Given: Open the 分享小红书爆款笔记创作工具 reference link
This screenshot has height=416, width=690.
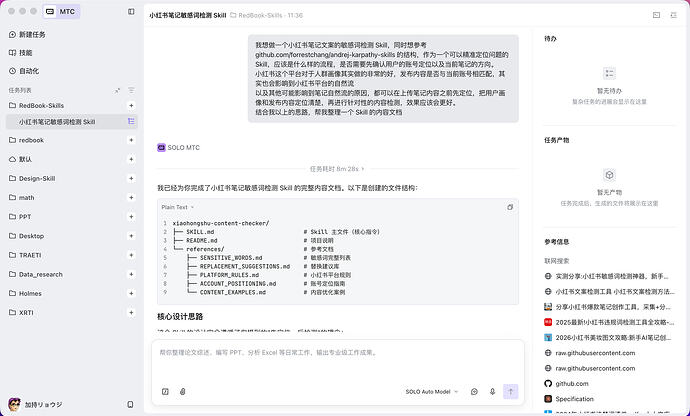Looking at the screenshot, I should pyautogui.click(x=608, y=307).
